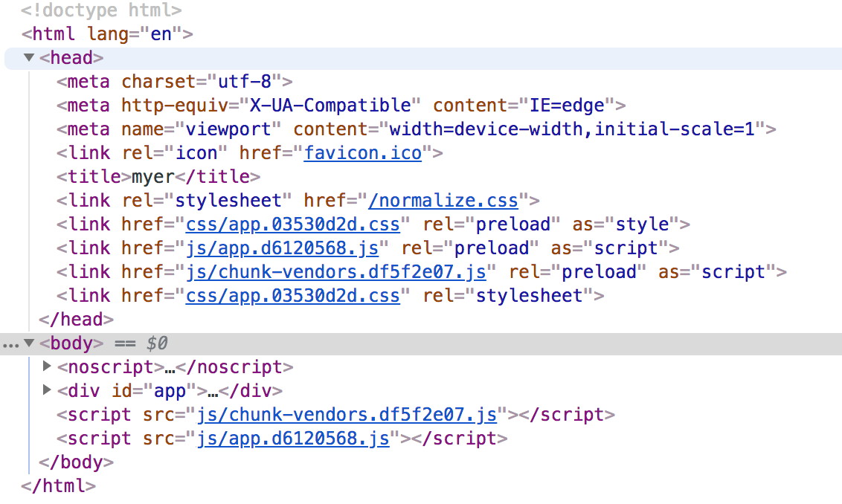Select the meta charset utf-8 node

(x=175, y=82)
